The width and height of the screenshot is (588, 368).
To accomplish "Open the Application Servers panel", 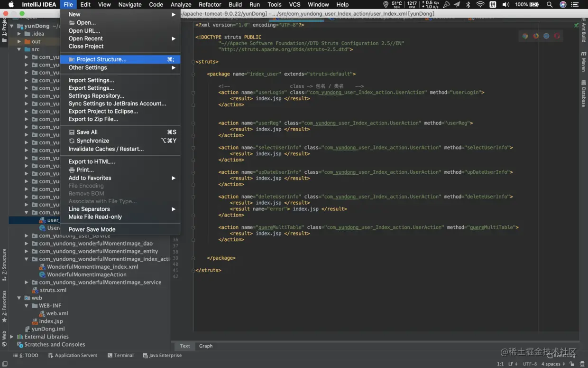I will [73, 355].
